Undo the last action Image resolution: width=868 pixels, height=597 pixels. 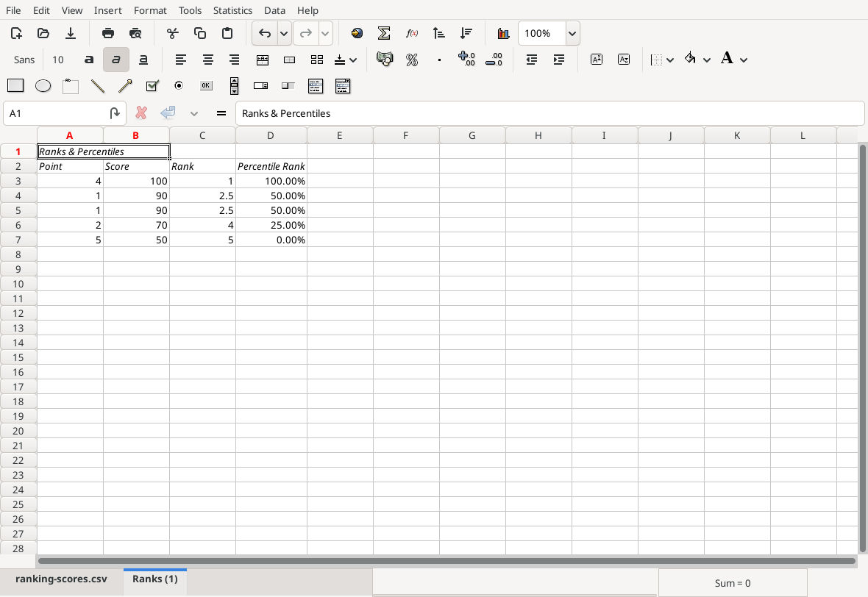(x=265, y=33)
